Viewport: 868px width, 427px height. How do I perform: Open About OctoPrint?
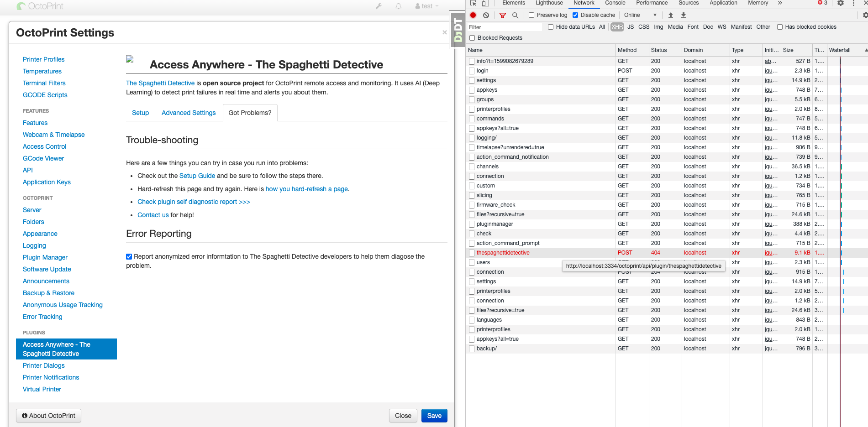[49, 416]
